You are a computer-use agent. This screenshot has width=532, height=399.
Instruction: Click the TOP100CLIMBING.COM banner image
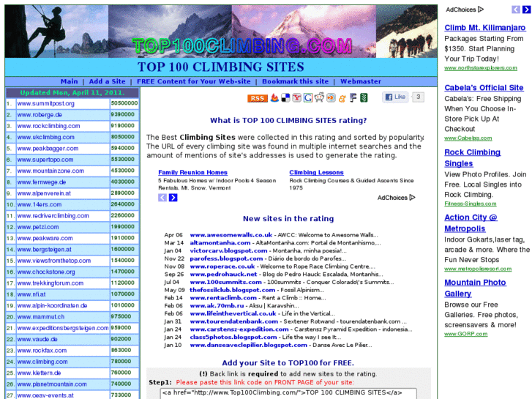tap(221, 31)
